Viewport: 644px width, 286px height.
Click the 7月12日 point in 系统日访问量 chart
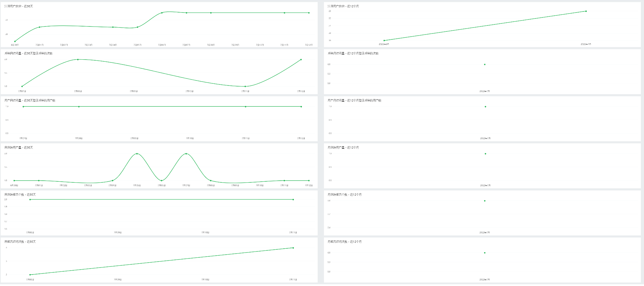tap(301, 60)
